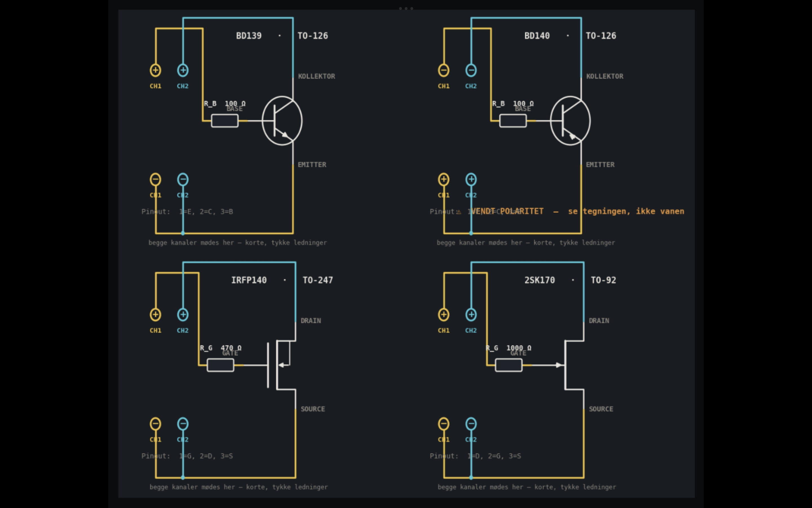Click the SOURCE label in the 2SK170 circuit
The width and height of the screenshot is (812, 508).
(x=601, y=409)
